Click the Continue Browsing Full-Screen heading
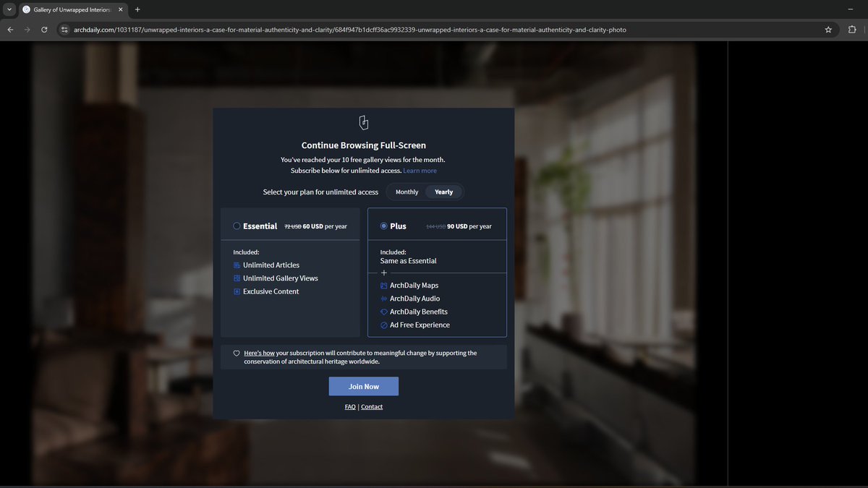The height and width of the screenshot is (488, 868). tap(364, 145)
